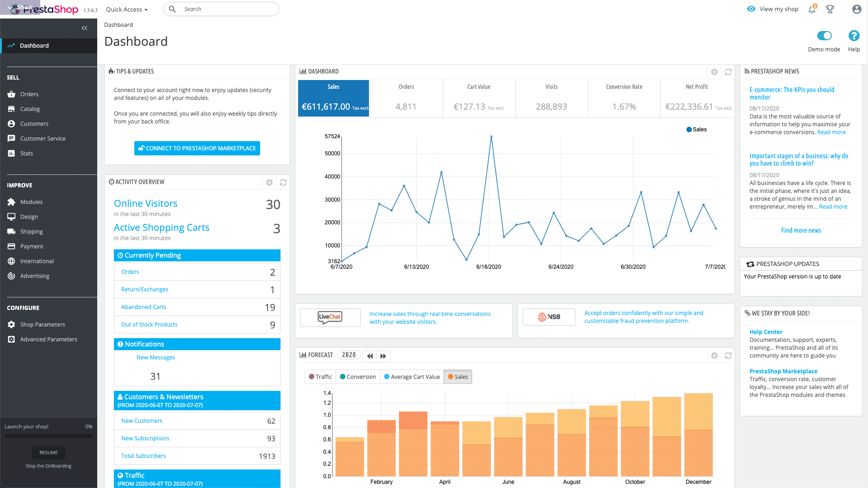The image size is (868, 488).
Task: Open the Dashboard panel settings gear
Action: click(714, 72)
